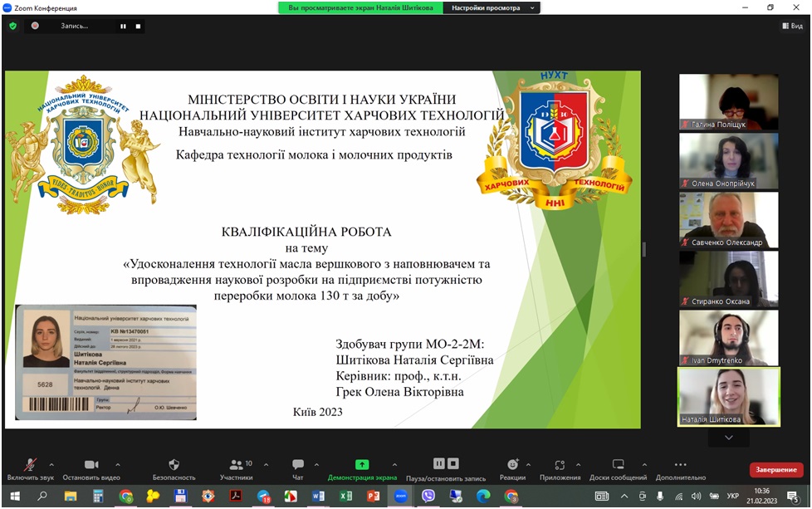Open Calculator from taskbar
812x509 pixels.
[x=98, y=496]
